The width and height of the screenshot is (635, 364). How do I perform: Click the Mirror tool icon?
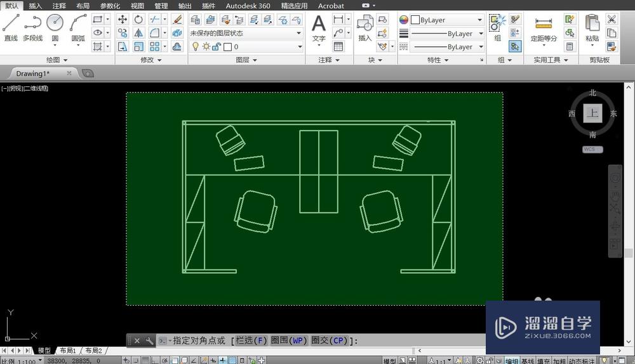(x=138, y=33)
